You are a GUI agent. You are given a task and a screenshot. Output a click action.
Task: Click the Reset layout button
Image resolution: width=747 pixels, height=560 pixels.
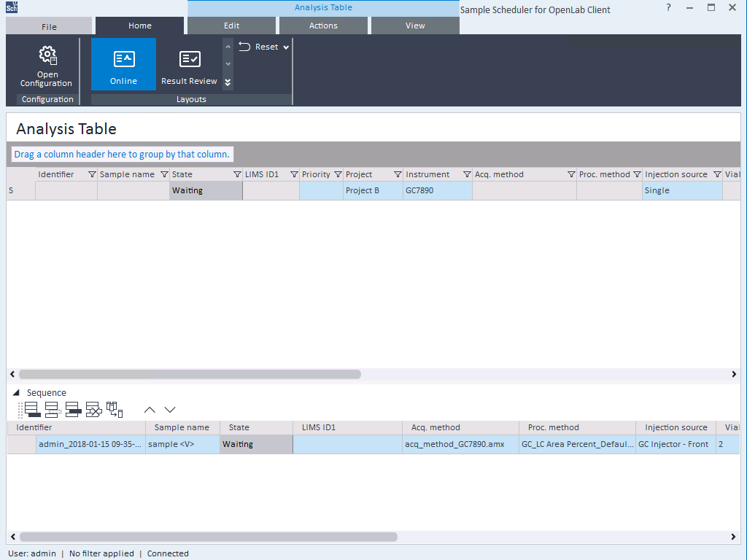coord(260,47)
